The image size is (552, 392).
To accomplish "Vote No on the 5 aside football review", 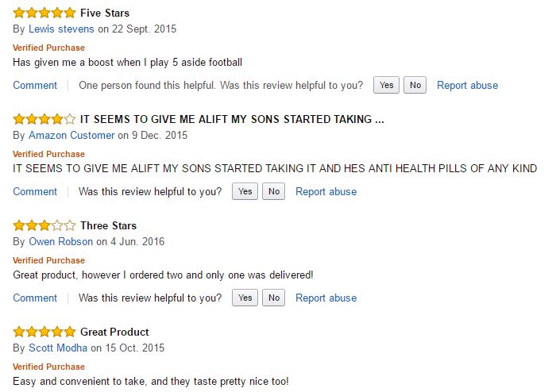I will click(415, 85).
